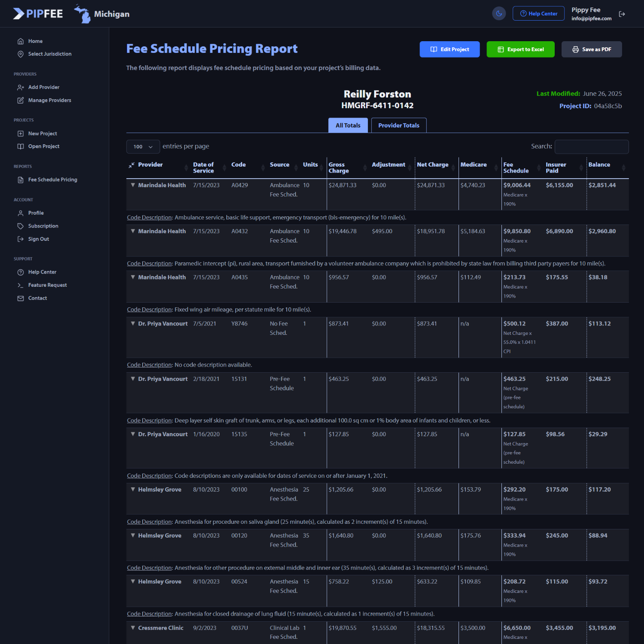Click Pippy Fee user name
Screen dimensions: 644x644
tap(586, 10)
